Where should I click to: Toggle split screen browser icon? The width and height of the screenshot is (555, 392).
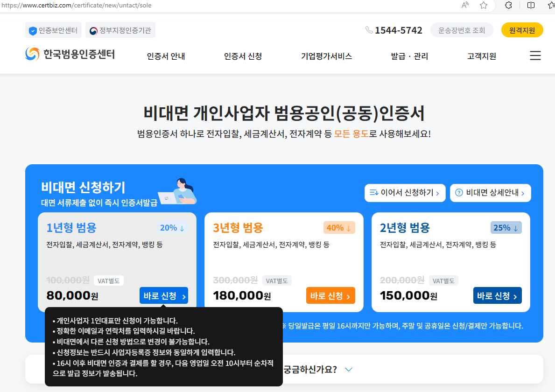tap(531, 5)
